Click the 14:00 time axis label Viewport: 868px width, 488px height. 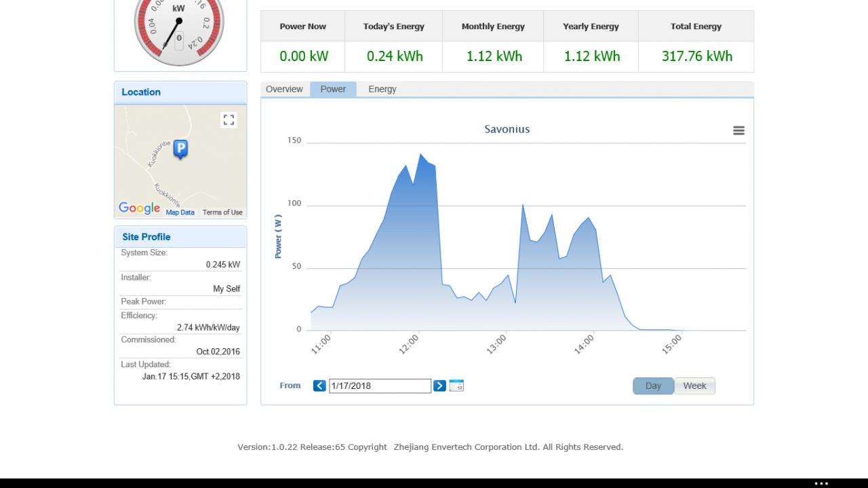tap(584, 345)
